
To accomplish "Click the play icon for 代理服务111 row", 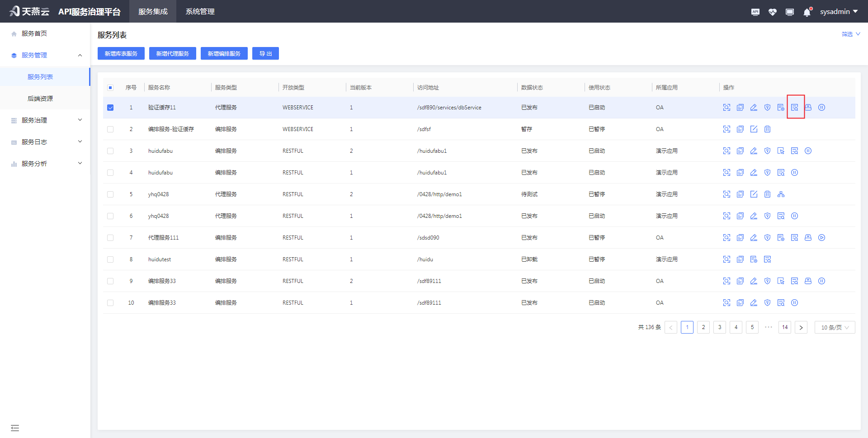I will pyautogui.click(x=821, y=238).
